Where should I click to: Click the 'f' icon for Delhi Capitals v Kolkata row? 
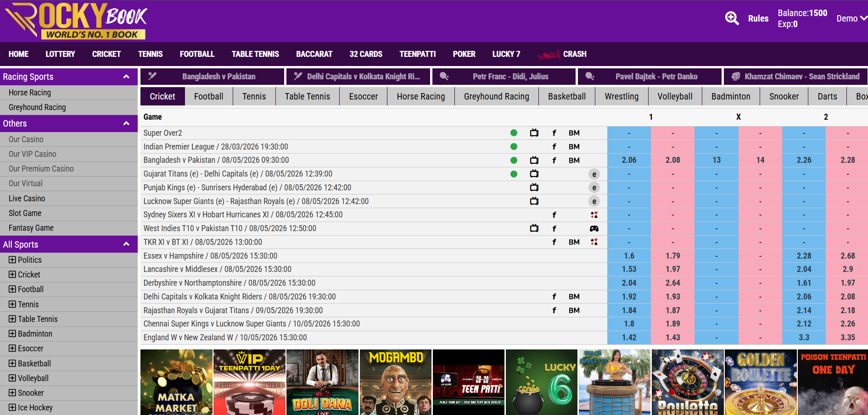pyautogui.click(x=554, y=297)
